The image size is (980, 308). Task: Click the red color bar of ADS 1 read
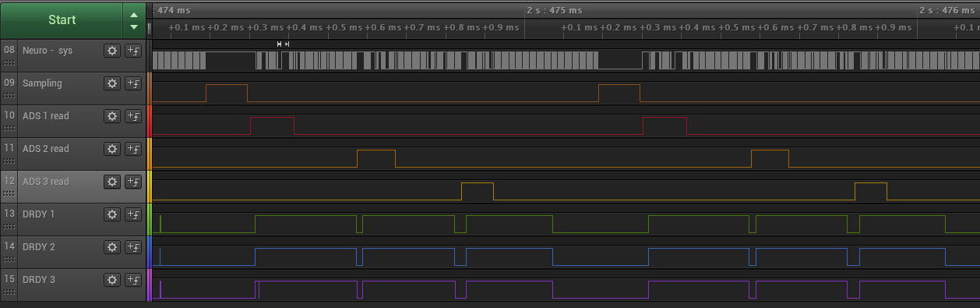tap(149, 121)
